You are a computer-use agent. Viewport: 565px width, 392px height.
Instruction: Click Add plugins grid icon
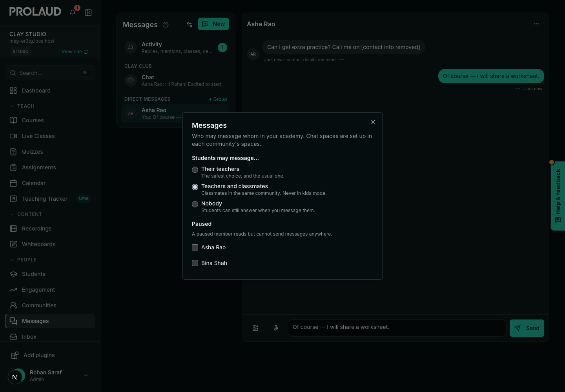15,355
